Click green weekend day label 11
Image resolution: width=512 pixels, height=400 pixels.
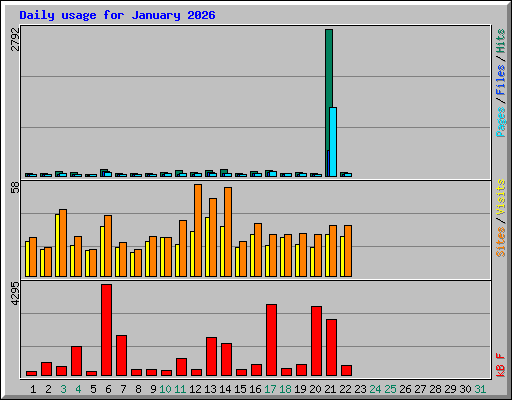point(180,389)
